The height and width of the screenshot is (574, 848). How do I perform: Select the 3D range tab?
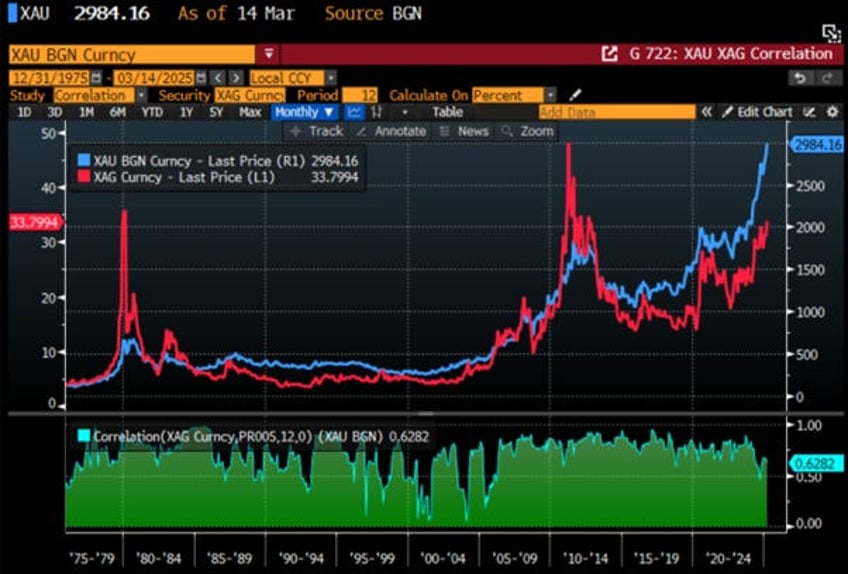[55, 112]
